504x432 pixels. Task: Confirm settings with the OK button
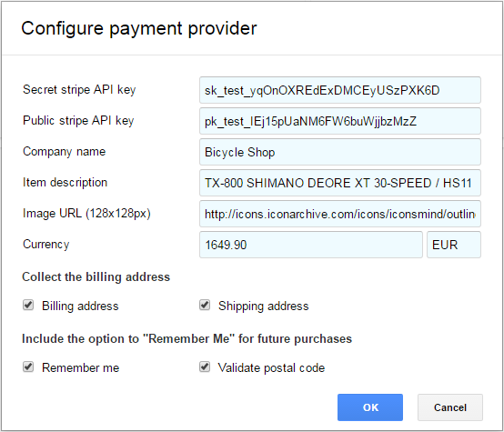[370, 407]
